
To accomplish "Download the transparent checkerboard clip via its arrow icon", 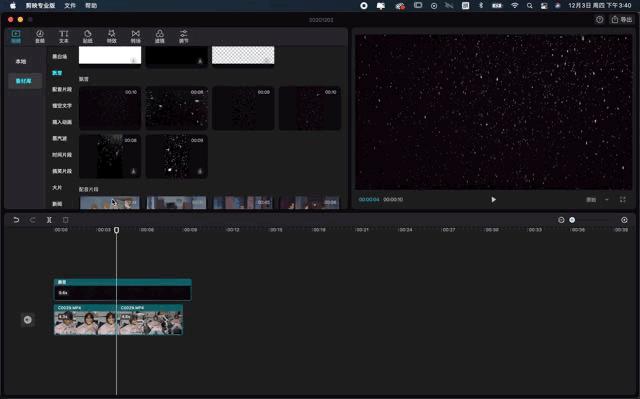I will tap(266, 61).
